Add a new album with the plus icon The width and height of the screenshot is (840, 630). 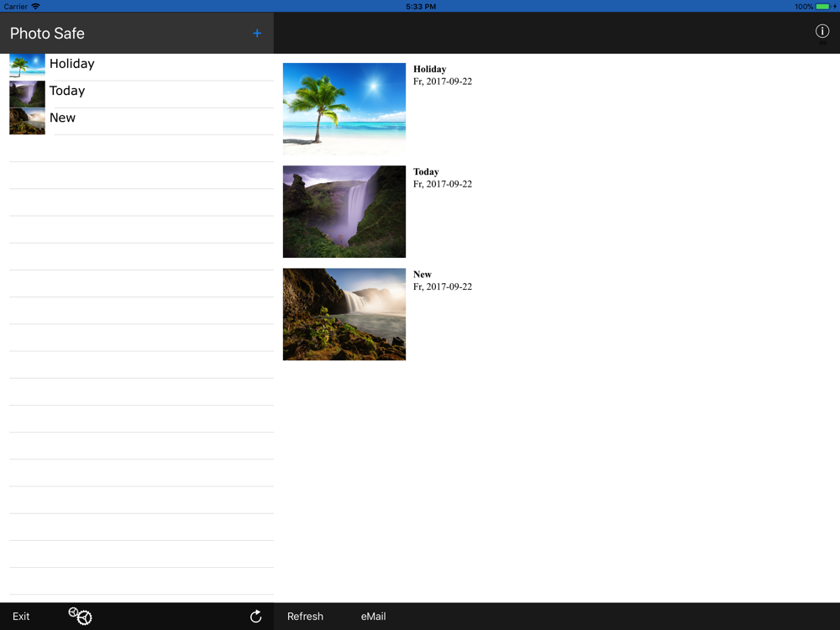pos(257,34)
